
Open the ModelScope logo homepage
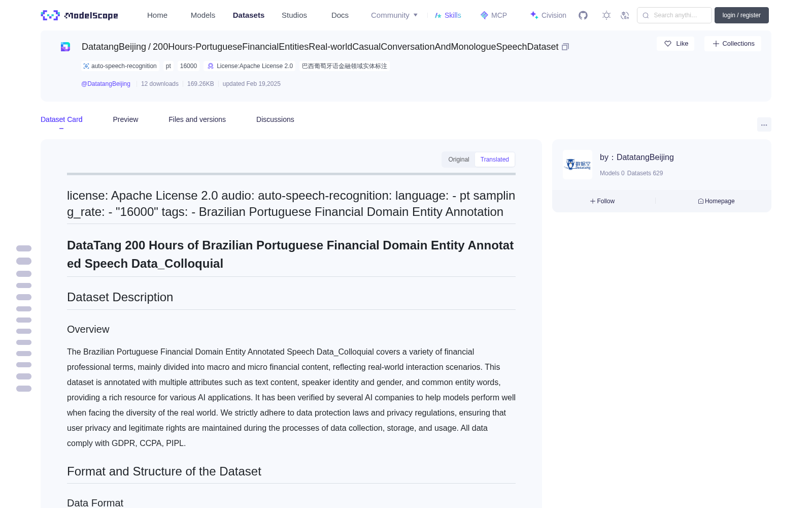80,15
